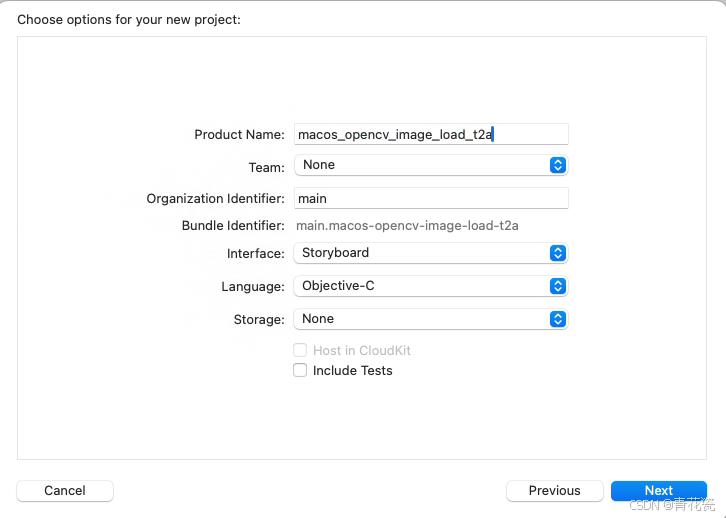Viewport: 726px width, 518px height.
Task: Click the Product Name label
Action: pyautogui.click(x=239, y=135)
